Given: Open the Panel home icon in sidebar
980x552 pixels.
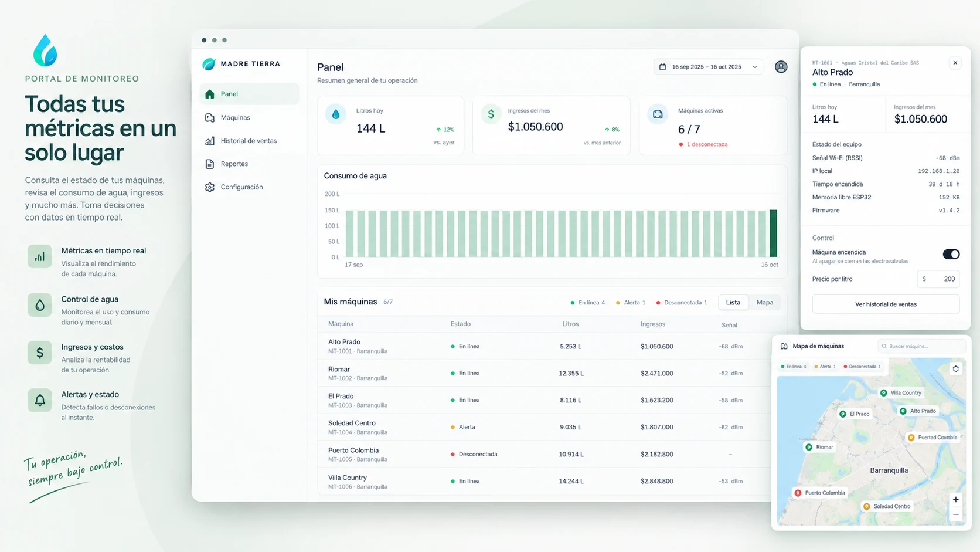Looking at the screenshot, I should coord(210,94).
